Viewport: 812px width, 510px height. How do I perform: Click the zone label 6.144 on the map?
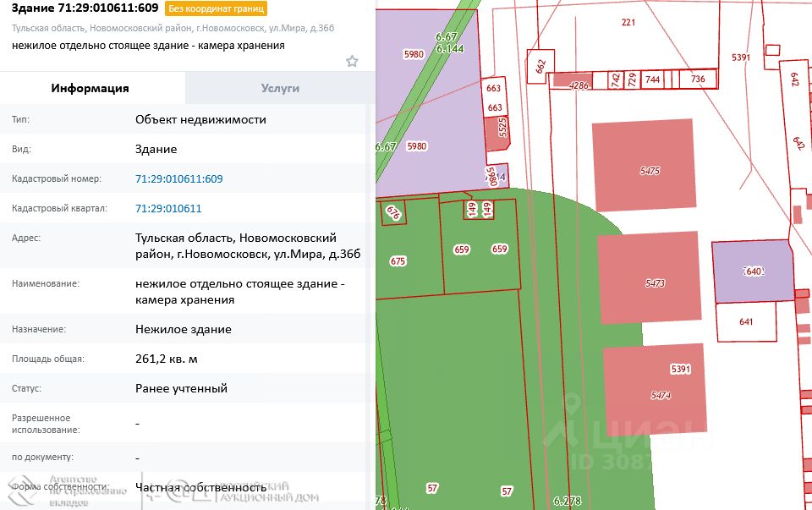[450, 49]
